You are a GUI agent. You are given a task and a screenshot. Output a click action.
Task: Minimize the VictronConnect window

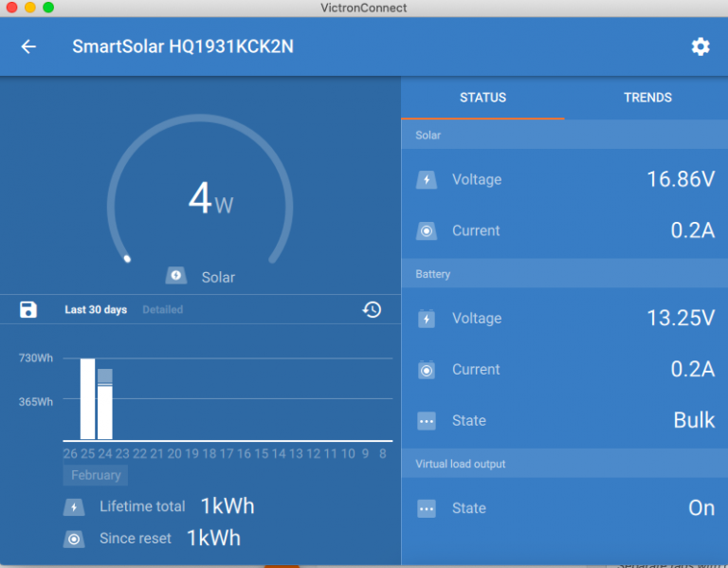(x=30, y=7)
